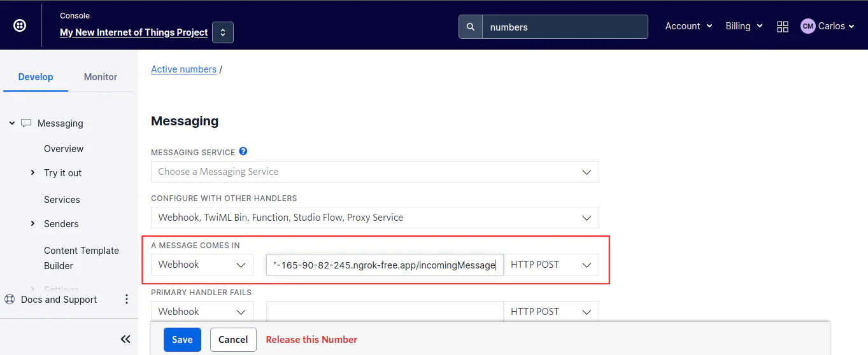Open the Account menu

(688, 26)
